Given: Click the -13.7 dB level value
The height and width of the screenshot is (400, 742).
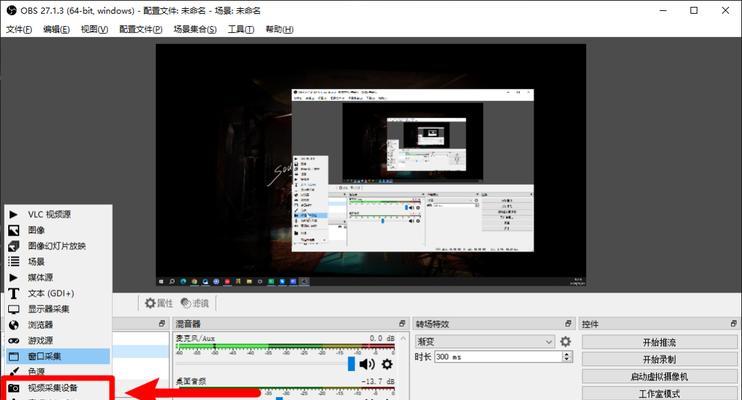Looking at the screenshot, I should 378,381.
